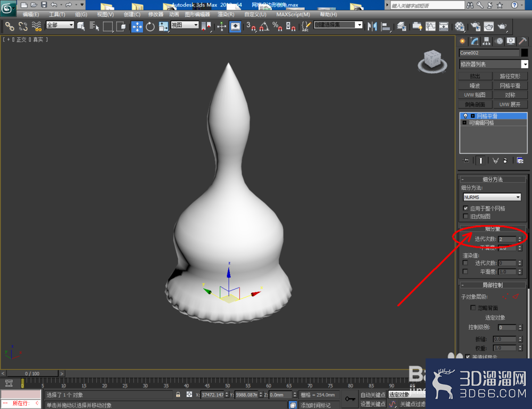Toggle Pin Stack icon
Viewport: 532px width, 409px height.
[x=466, y=160]
